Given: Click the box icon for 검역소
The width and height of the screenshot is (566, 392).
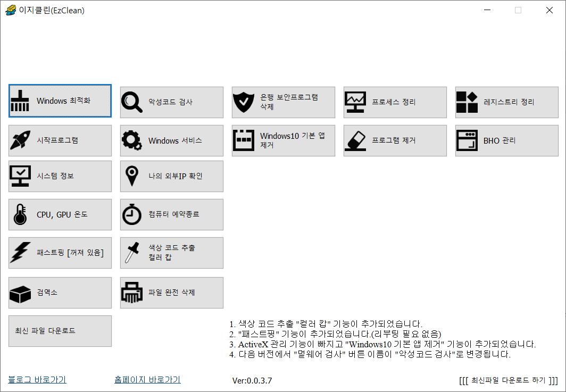Looking at the screenshot, I should (20, 294).
